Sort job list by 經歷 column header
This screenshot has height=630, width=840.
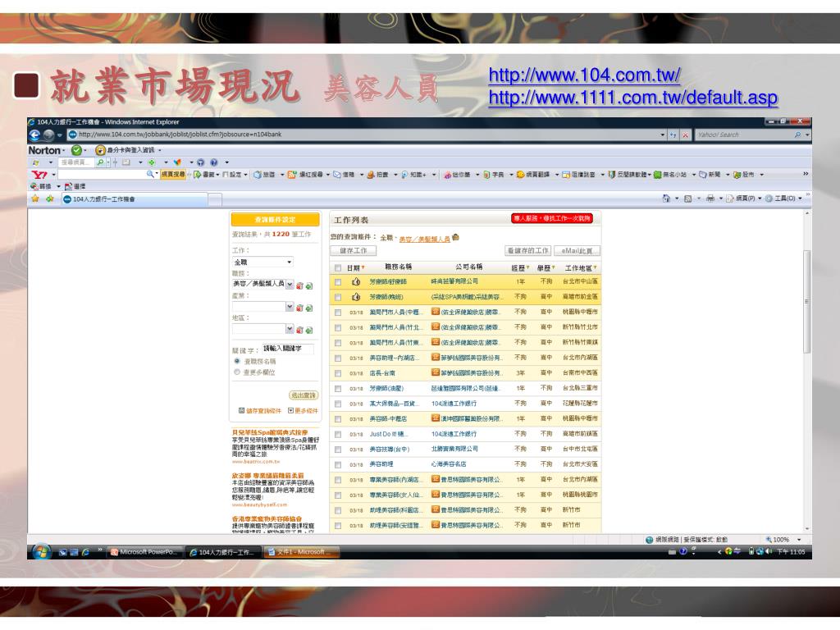pos(519,268)
